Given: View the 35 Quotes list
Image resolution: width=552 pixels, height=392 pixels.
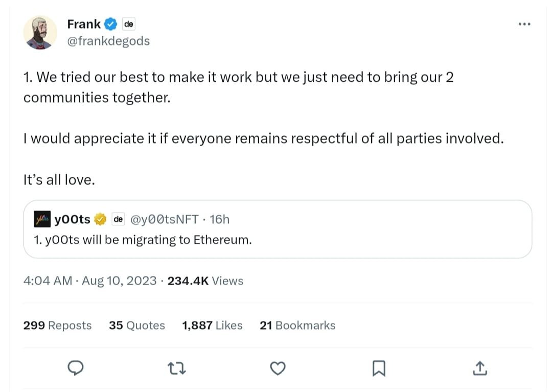Looking at the screenshot, I should point(136,326).
